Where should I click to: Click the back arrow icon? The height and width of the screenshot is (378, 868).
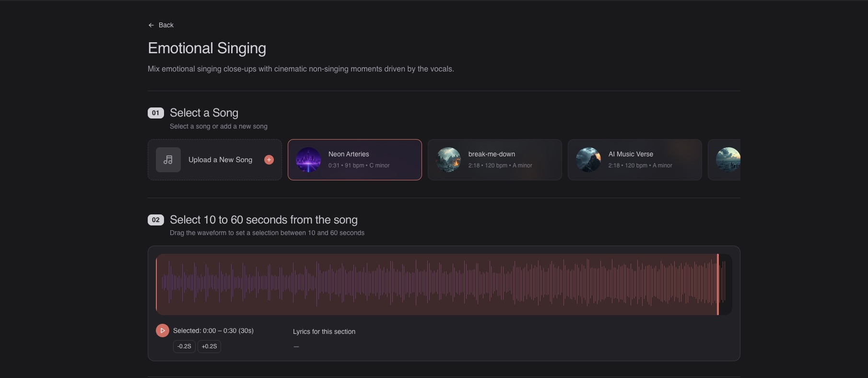[x=151, y=25]
